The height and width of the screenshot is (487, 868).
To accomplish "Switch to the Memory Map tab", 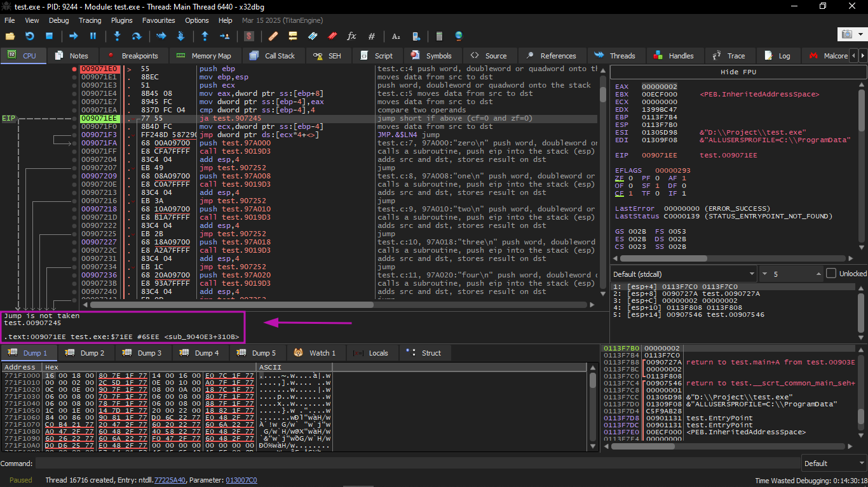I will [205, 56].
